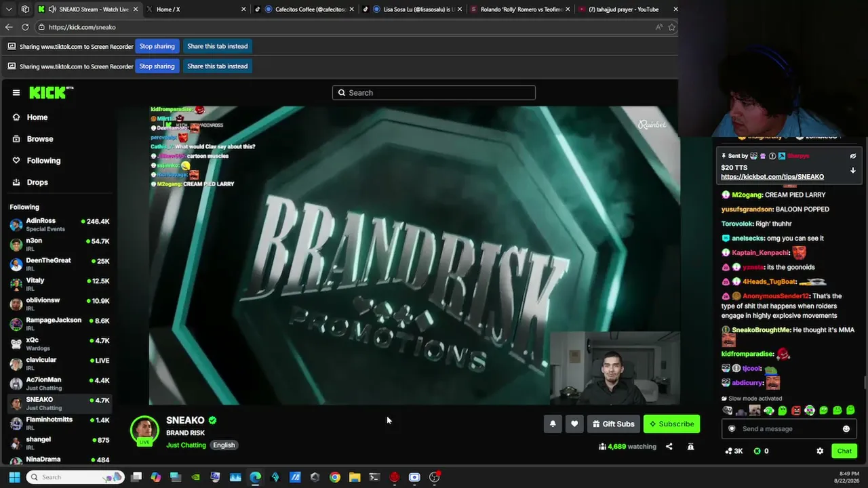868x488 pixels.
Task: Open Microsoft Edge from taskbar
Action: 255,477
